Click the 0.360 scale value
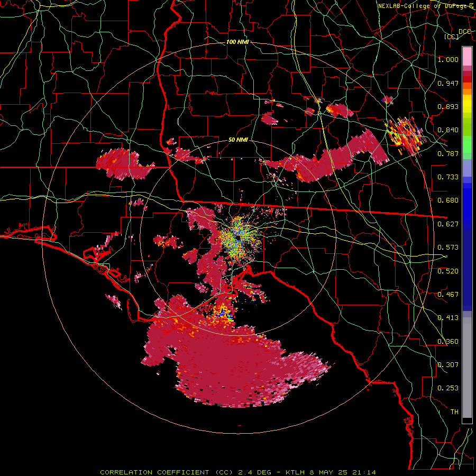Viewport: 476px width, 476px height. pos(448,341)
